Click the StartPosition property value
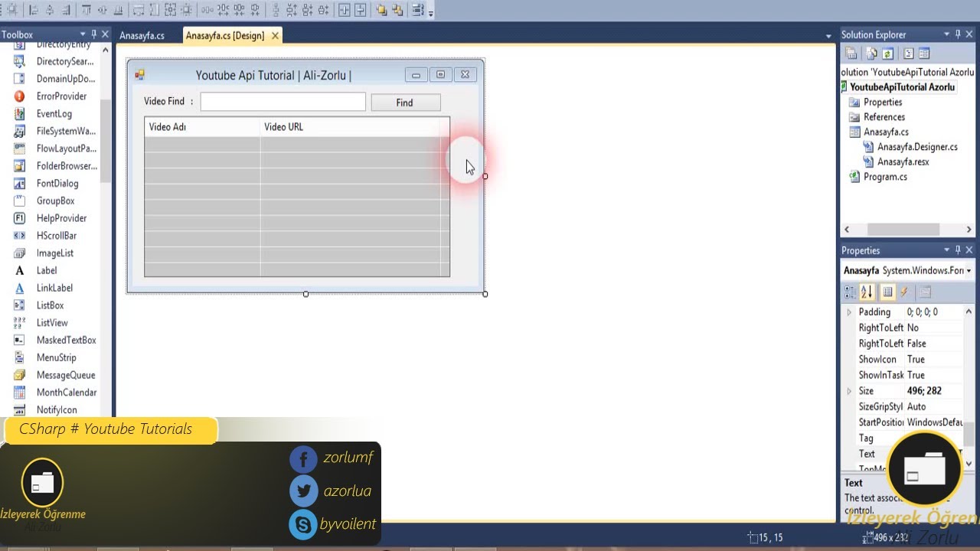Viewport: 980px width, 551px height. pyautogui.click(x=934, y=422)
